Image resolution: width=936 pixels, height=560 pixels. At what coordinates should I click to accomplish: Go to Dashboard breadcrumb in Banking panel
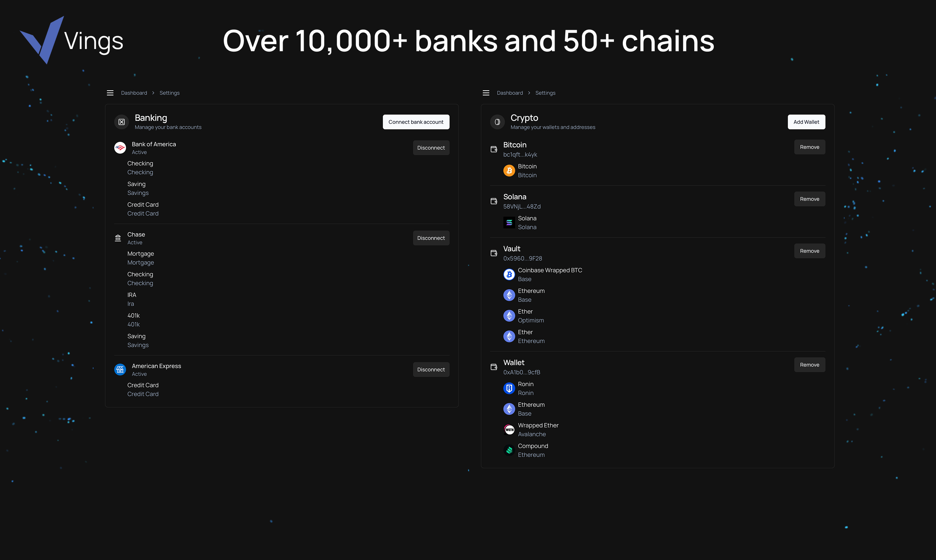(134, 93)
